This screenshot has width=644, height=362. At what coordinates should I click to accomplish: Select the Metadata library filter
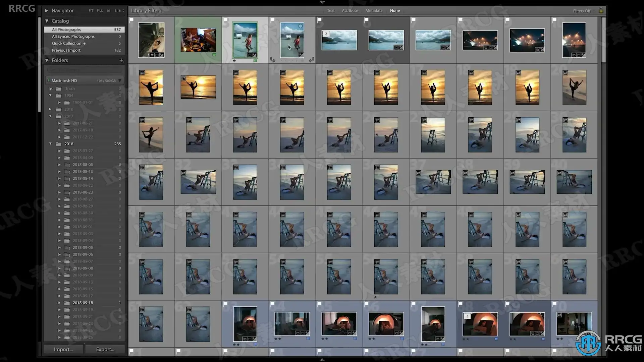[374, 11]
